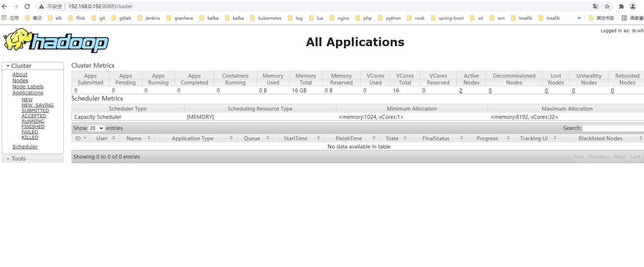Open the reading list button
The height and width of the screenshot is (267, 644).
point(633,18)
